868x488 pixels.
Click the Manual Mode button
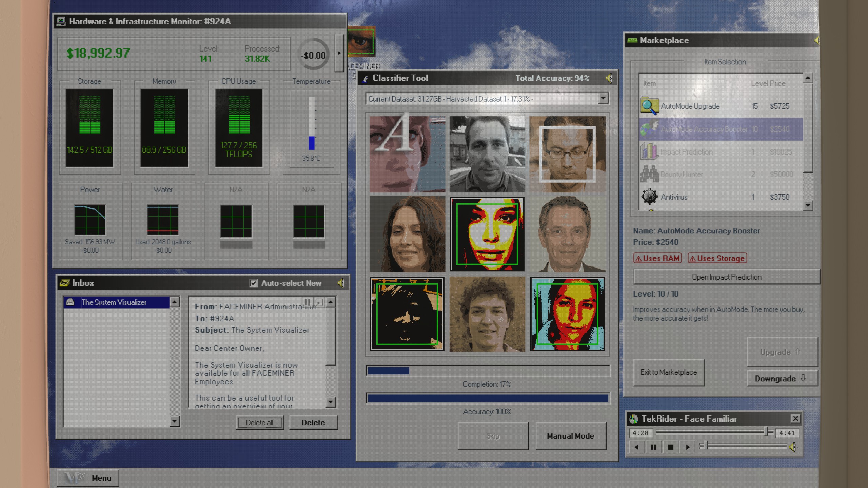click(x=570, y=436)
